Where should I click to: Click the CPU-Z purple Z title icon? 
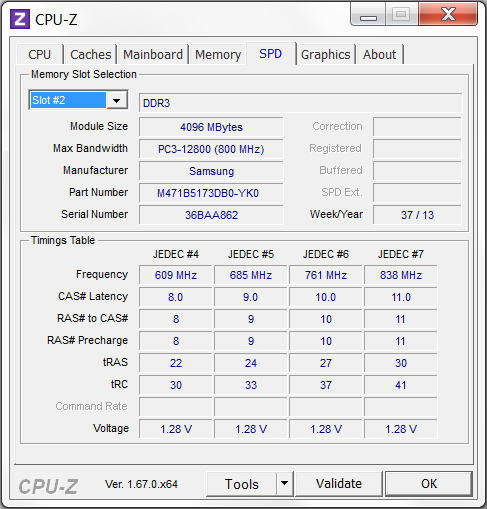tap(20, 19)
